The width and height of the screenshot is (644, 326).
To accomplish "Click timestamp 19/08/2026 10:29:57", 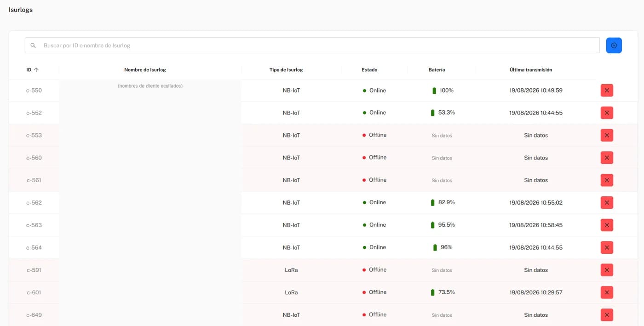I will coord(536,292).
